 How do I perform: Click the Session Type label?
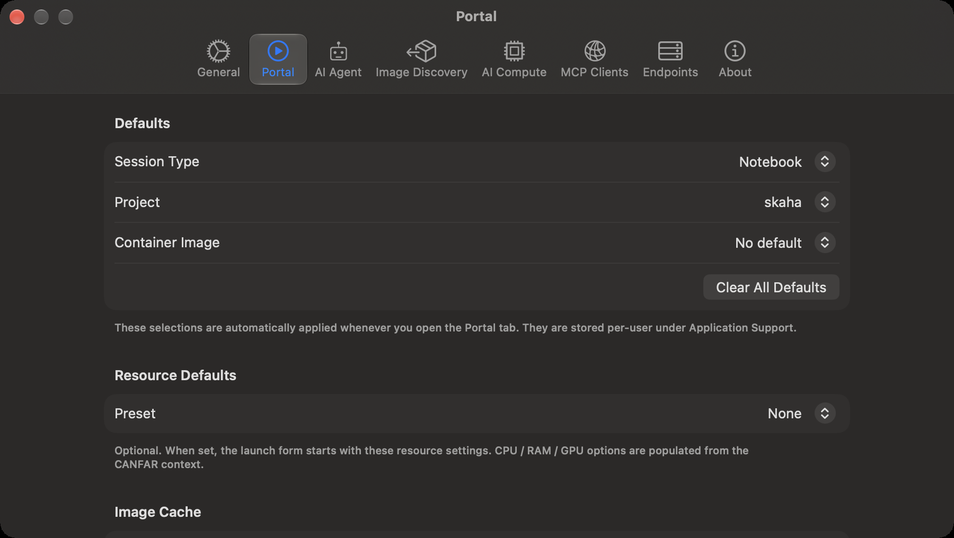pyautogui.click(x=157, y=161)
